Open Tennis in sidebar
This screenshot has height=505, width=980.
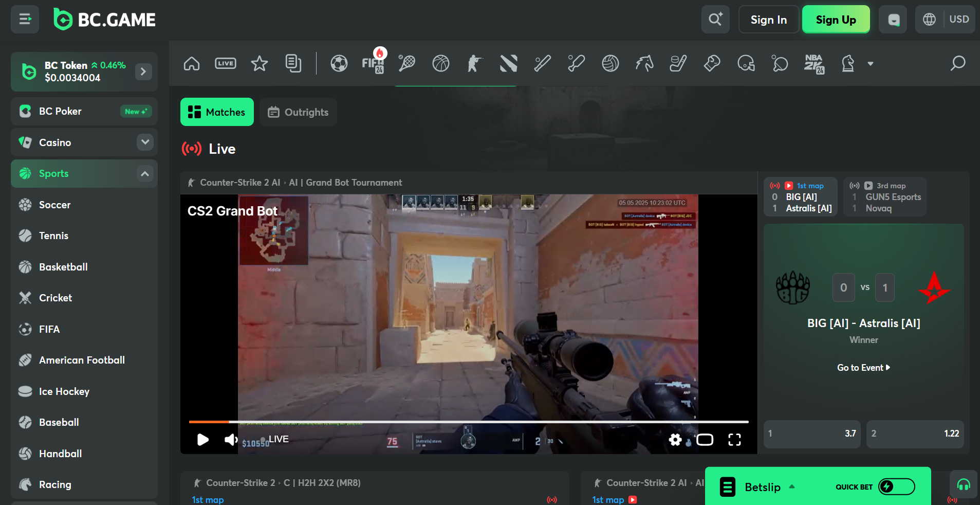click(84, 236)
